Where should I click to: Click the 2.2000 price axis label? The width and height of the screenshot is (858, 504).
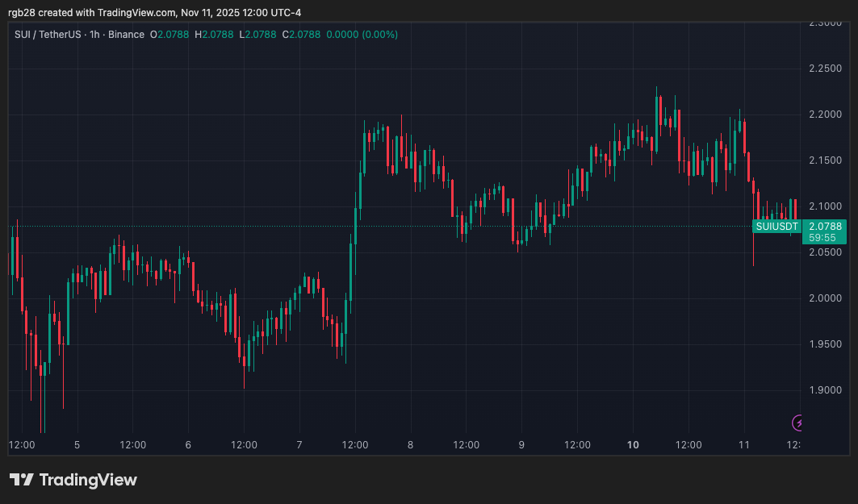pos(825,115)
